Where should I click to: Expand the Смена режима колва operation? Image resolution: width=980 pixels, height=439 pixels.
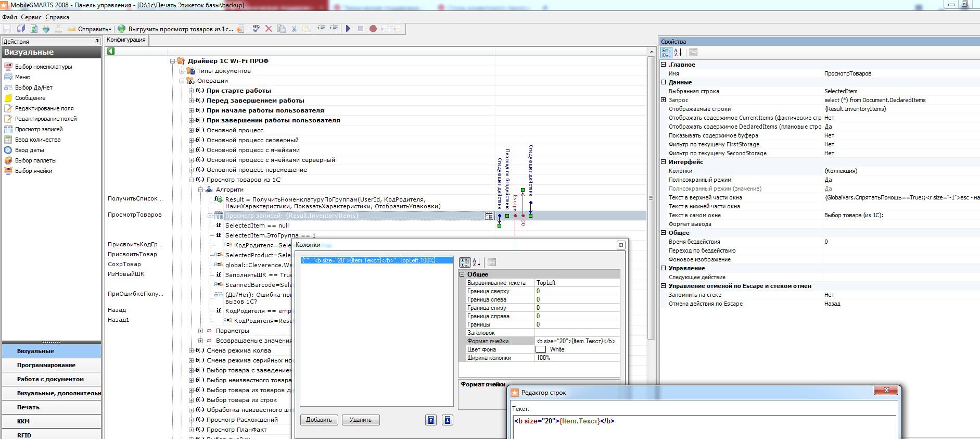[192, 350]
